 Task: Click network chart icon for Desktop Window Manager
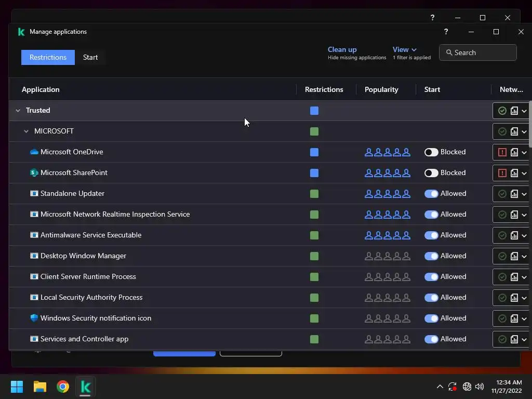coord(514,256)
